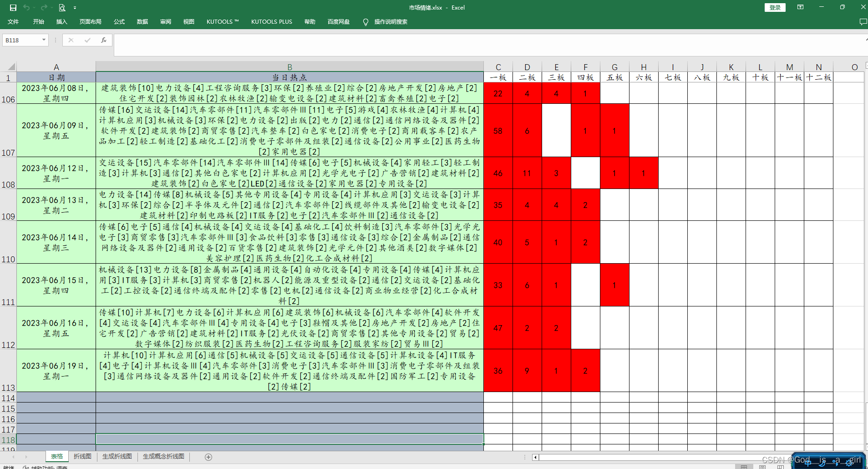868x469 pixels.
Task: Select date cell 2023年06月15日 星期四
Action: pos(56,285)
